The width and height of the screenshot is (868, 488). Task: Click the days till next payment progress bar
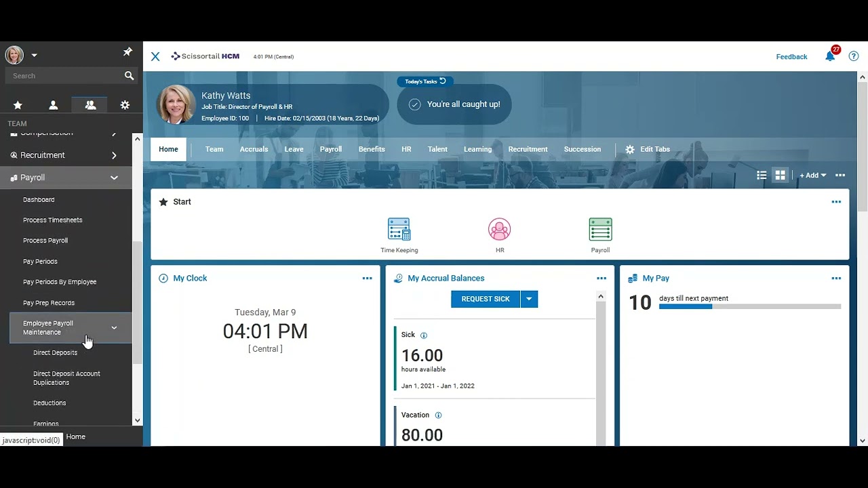[750, 306]
